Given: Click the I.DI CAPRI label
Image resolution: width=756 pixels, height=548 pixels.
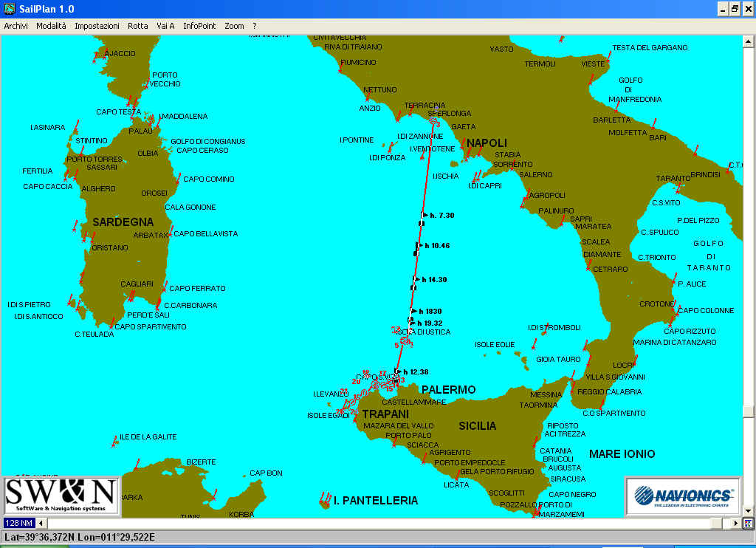Looking at the screenshot, I should (x=485, y=185).
